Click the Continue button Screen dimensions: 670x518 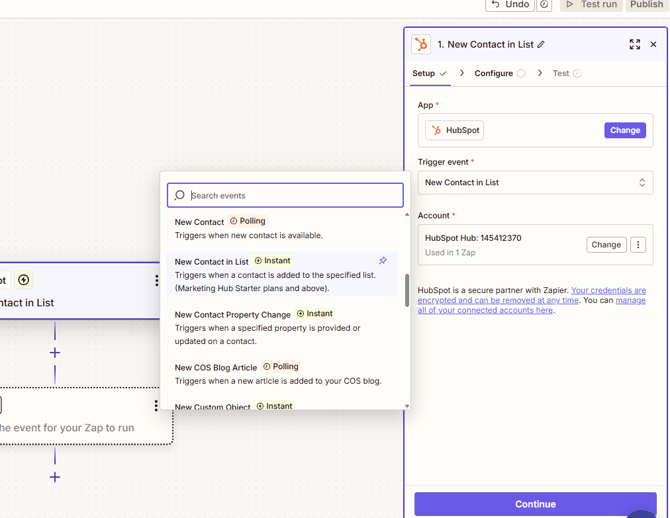535,504
